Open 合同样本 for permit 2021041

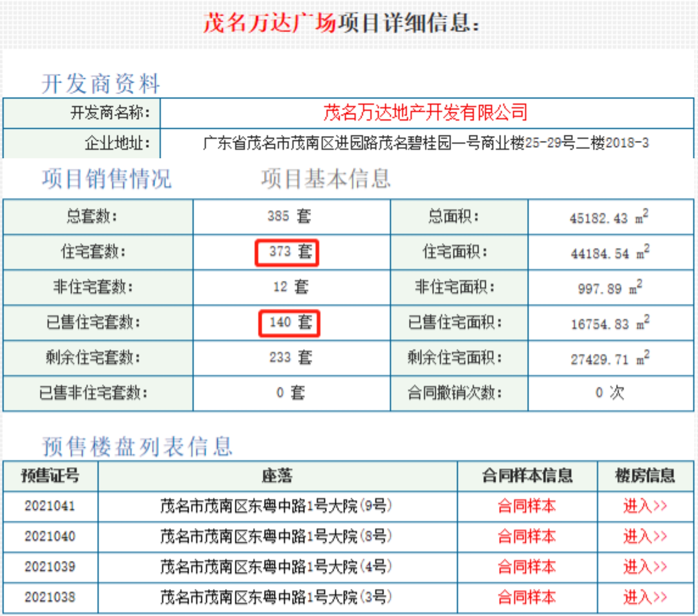click(527, 506)
